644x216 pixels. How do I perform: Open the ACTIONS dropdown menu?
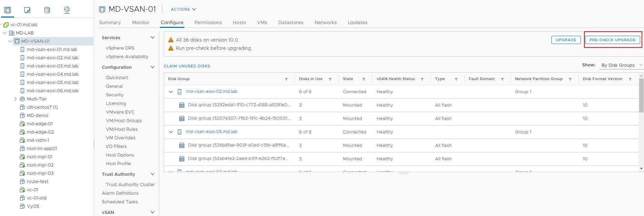click(x=183, y=9)
